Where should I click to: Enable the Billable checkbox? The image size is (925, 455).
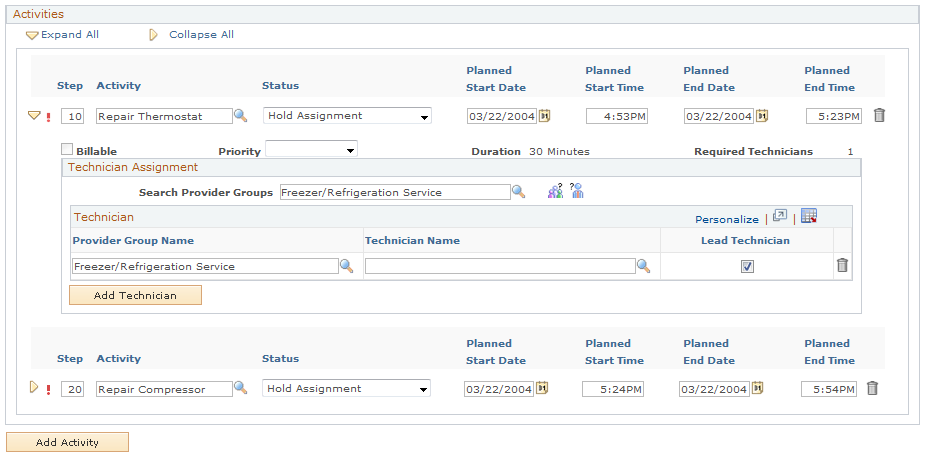pos(67,150)
